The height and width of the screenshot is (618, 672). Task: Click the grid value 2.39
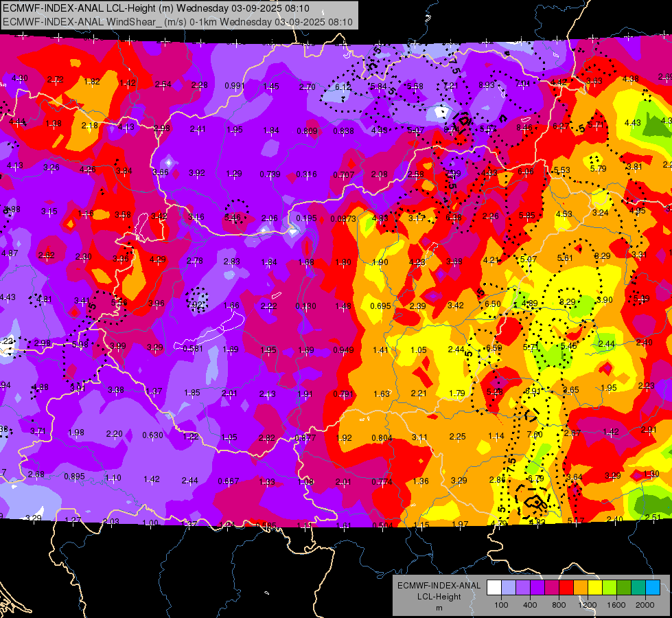click(417, 306)
